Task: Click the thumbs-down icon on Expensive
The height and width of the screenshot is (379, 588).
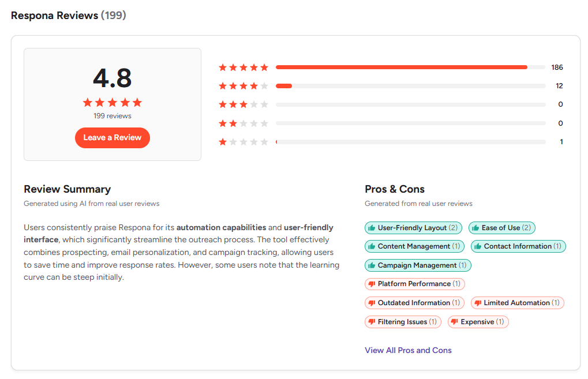Action: click(x=455, y=321)
